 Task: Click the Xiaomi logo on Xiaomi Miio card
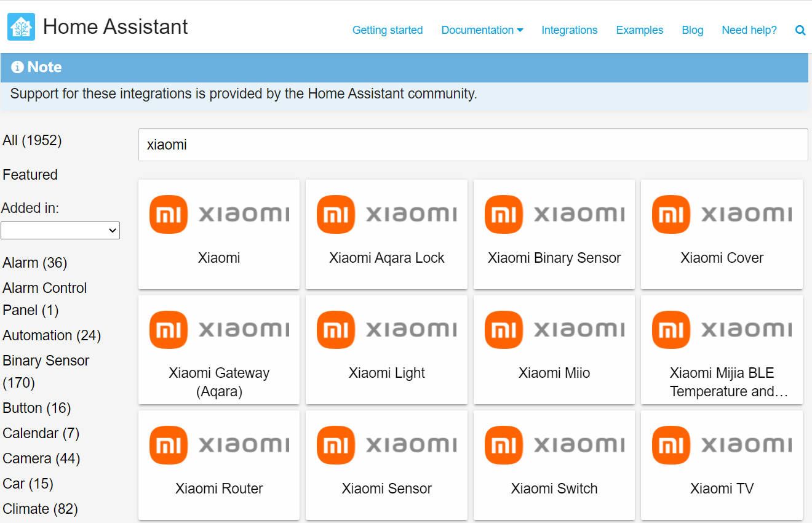coord(554,329)
